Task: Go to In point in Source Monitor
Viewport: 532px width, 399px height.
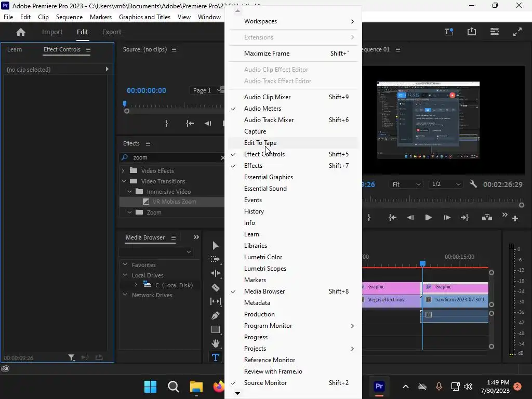Action: 190,124
